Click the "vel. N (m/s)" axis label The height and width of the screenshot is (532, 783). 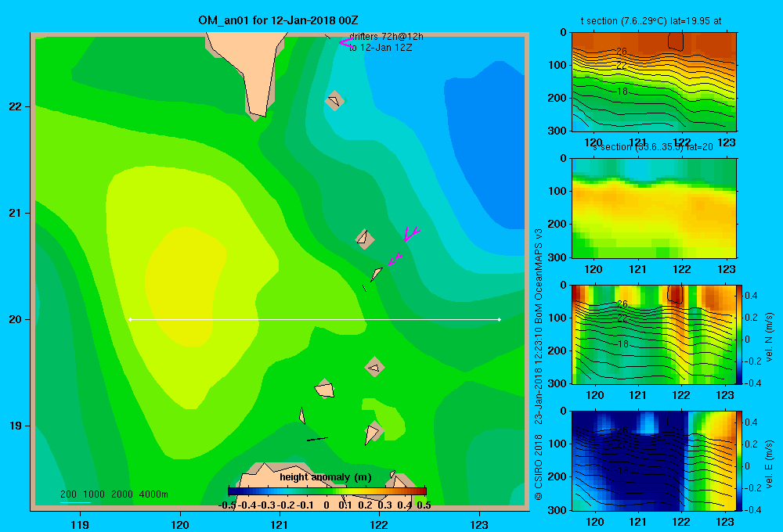[769, 336]
